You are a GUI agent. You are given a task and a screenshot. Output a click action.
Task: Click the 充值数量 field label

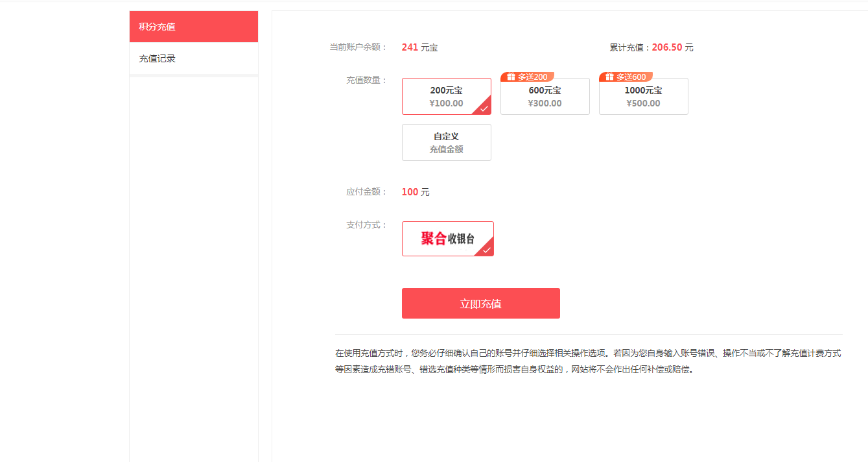(x=366, y=80)
